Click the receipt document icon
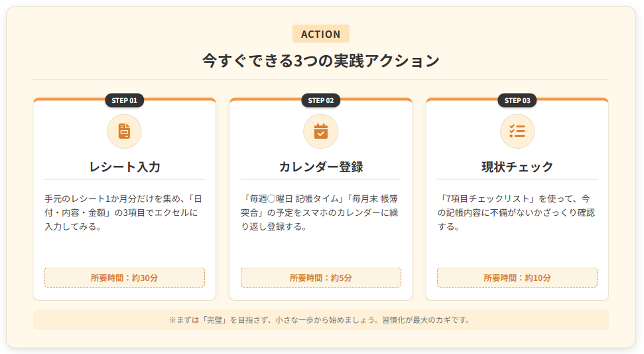 click(x=125, y=131)
